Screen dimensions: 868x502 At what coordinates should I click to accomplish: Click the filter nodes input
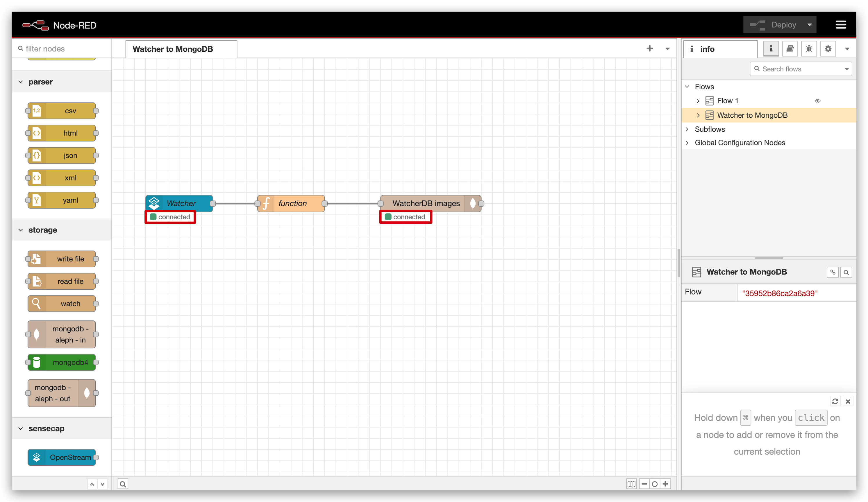tap(62, 49)
